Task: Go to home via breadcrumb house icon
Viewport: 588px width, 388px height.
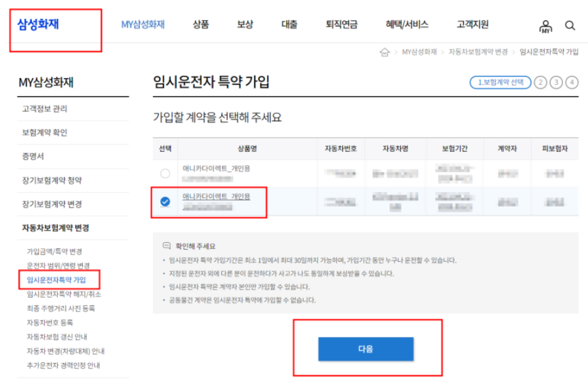Action: pos(384,52)
